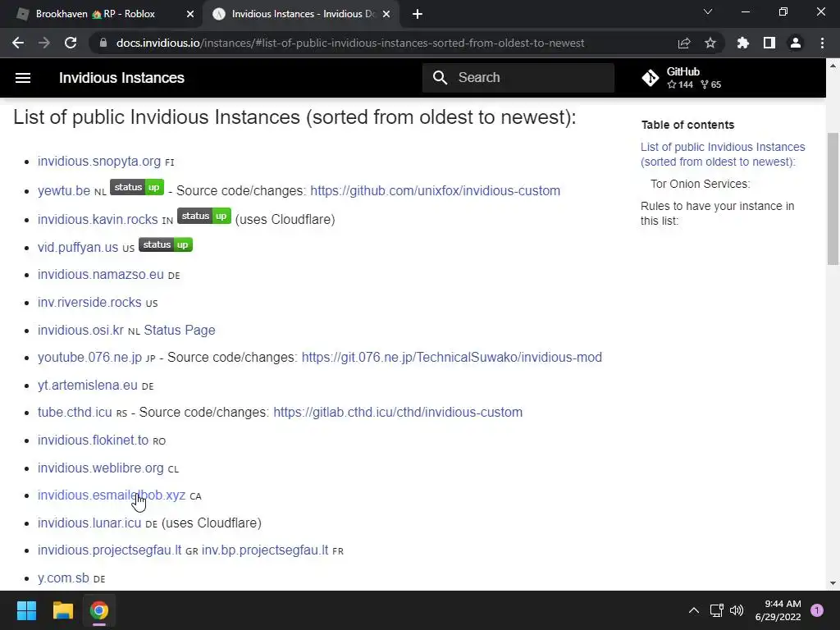Switch to Invidious Instances tab
Viewport: 840px width, 630px height.
click(303, 14)
